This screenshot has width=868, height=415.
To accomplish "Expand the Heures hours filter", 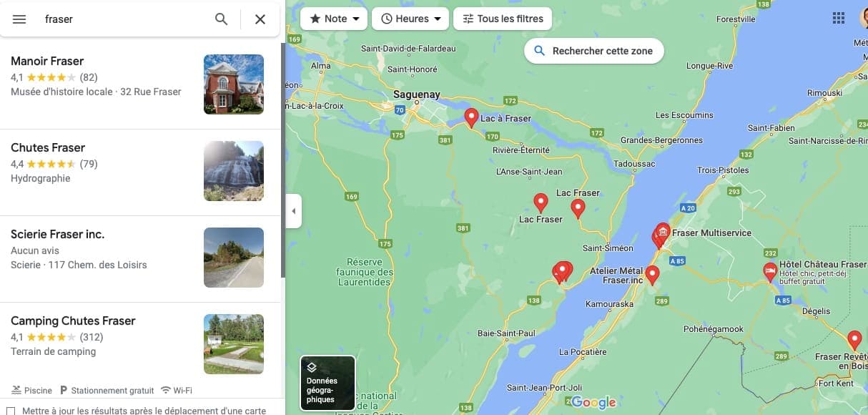I will (x=410, y=19).
